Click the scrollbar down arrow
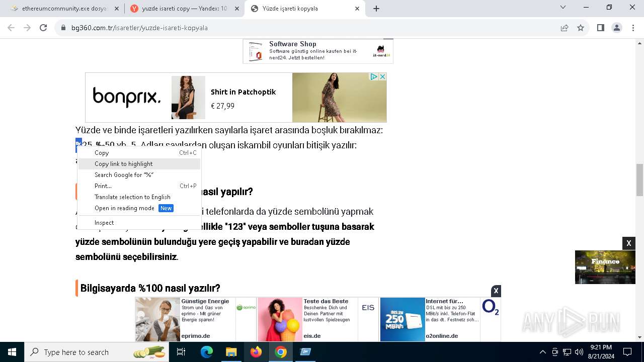Image resolution: width=644 pixels, height=362 pixels. (640, 337)
